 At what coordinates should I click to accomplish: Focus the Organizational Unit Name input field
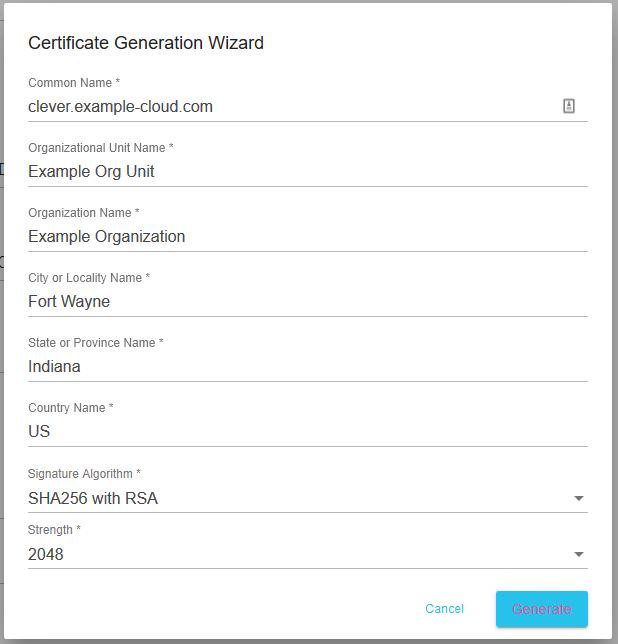pos(308,172)
